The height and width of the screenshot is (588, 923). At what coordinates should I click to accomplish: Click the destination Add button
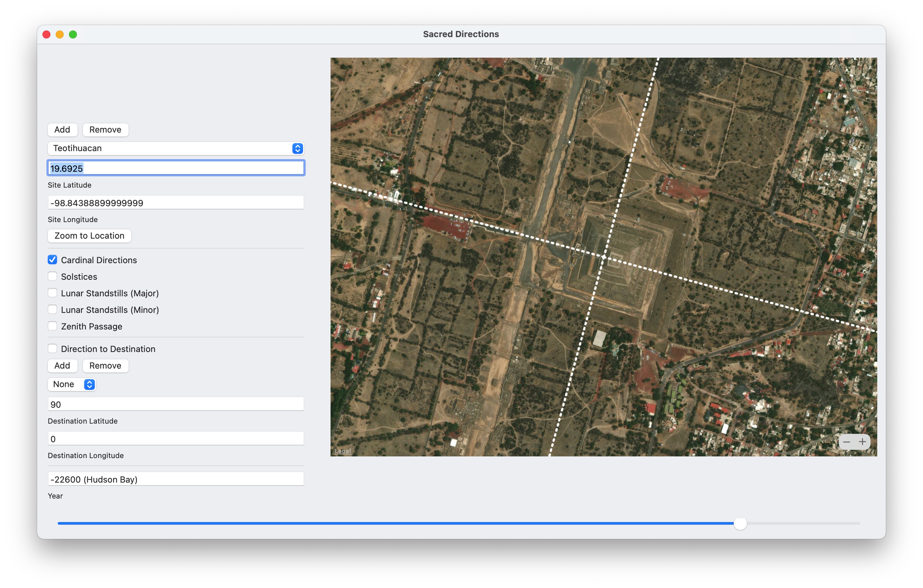click(62, 365)
